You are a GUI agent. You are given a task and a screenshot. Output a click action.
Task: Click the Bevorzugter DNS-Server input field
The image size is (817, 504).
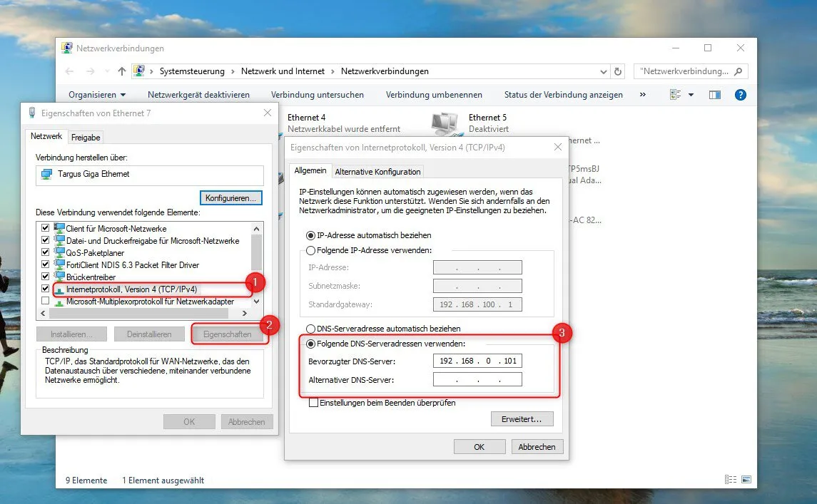(x=477, y=361)
